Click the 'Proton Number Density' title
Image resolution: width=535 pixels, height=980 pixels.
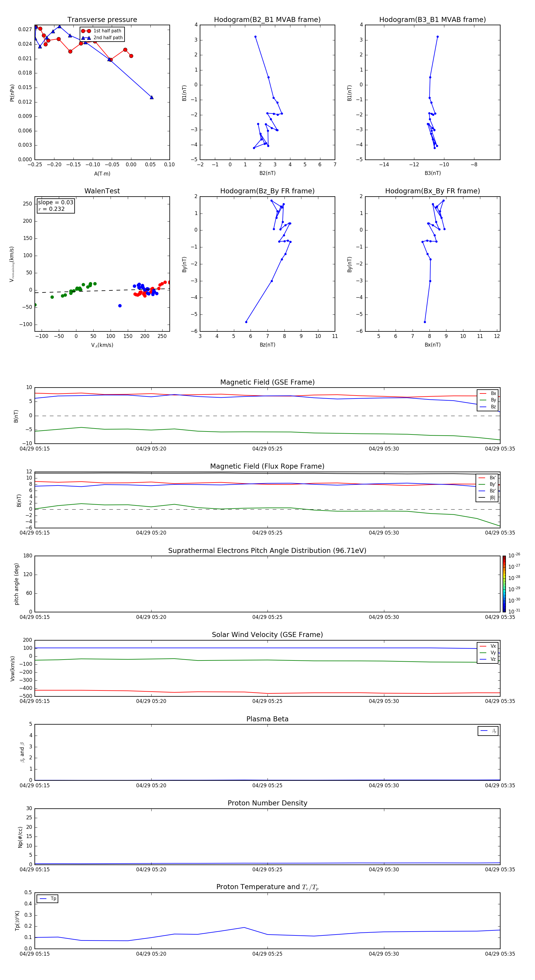point(267,804)
